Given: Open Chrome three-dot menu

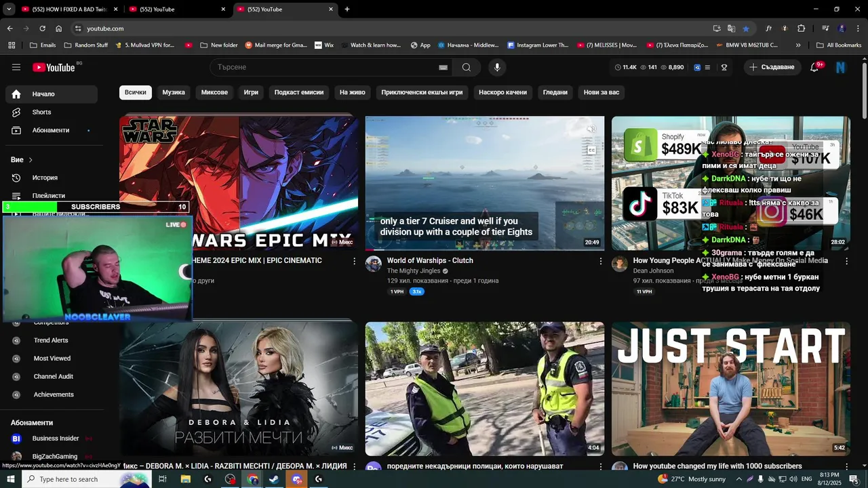Looking at the screenshot, I should point(856,28).
